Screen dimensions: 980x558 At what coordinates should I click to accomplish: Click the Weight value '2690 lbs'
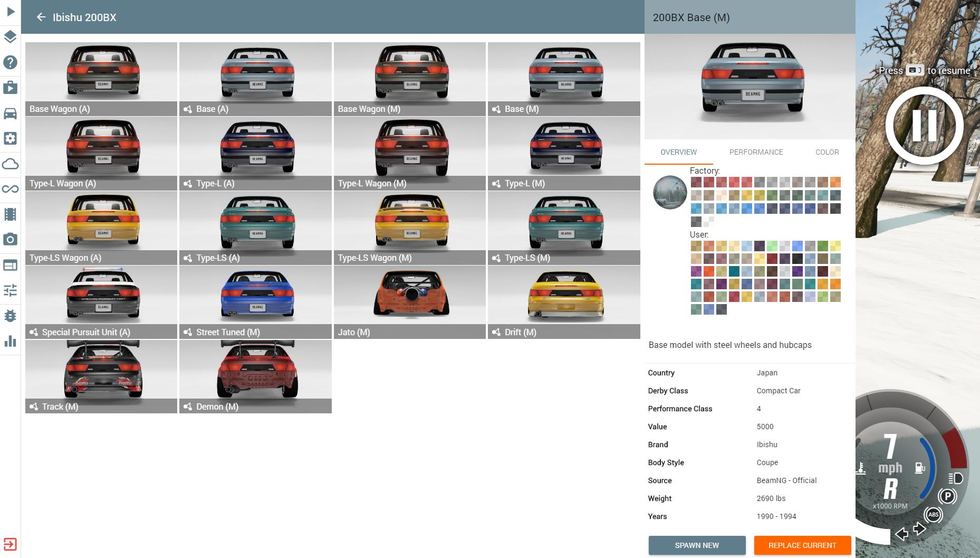point(771,498)
